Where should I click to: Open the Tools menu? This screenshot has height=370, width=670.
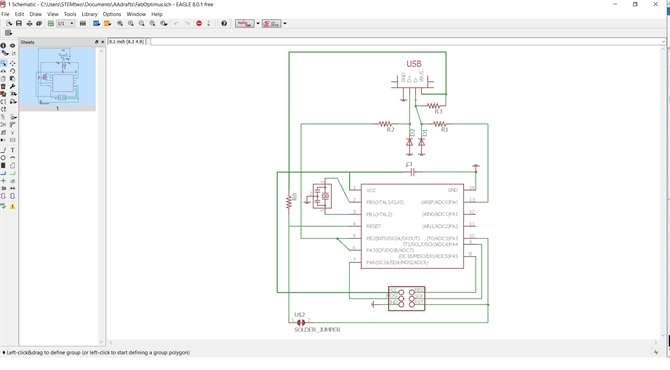click(70, 14)
